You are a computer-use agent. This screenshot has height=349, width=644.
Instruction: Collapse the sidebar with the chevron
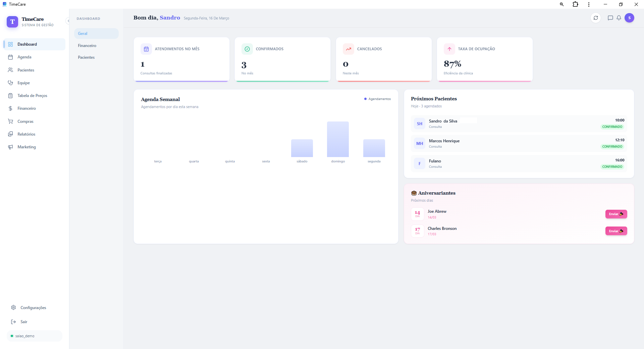68,21
